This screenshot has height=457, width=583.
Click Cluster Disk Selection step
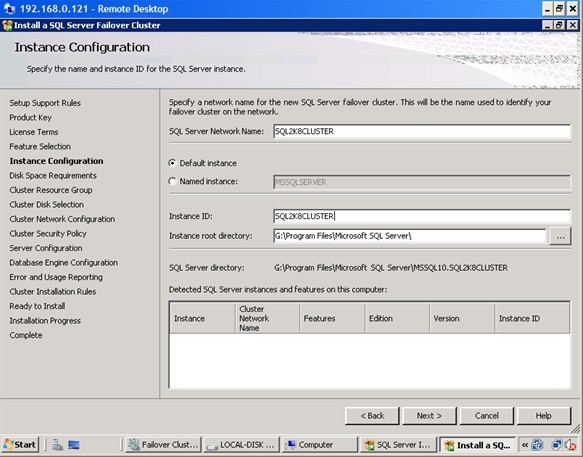(x=46, y=205)
